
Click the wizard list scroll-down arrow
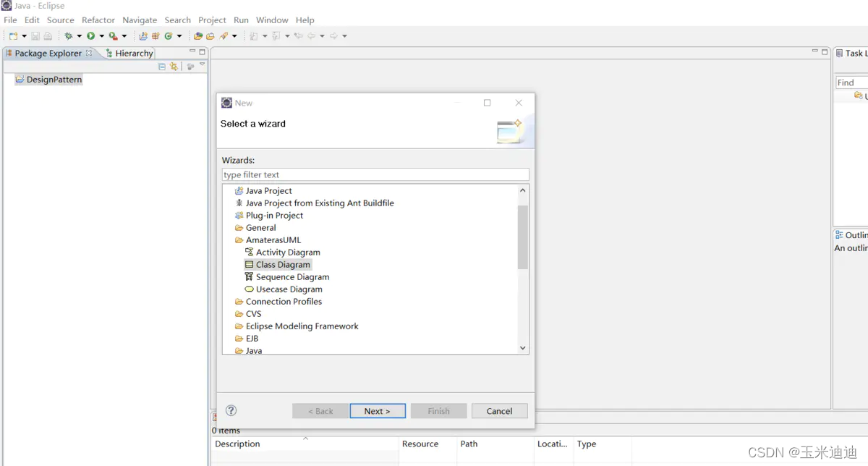click(523, 348)
